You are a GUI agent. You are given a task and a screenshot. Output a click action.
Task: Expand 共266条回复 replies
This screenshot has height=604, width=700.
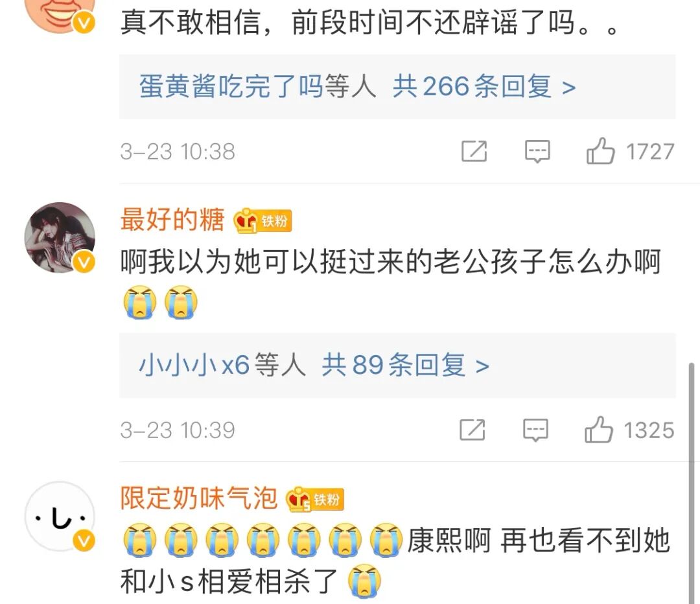pos(484,86)
